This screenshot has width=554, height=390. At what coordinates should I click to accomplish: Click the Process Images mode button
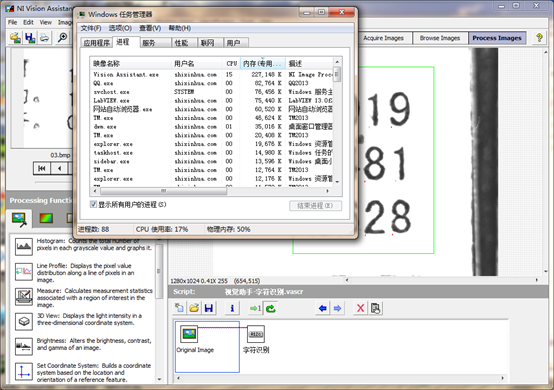pyautogui.click(x=497, y=38)
